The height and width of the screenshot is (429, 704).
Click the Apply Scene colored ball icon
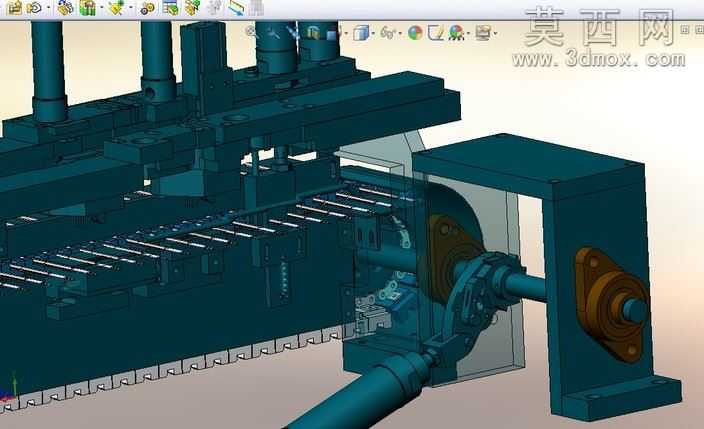point(456,33)
